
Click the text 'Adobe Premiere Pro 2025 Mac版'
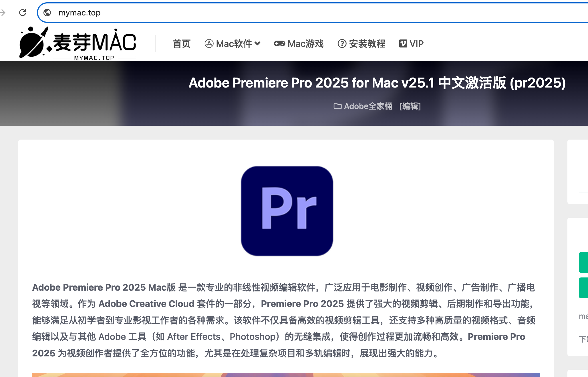click(x=104, y=287)
